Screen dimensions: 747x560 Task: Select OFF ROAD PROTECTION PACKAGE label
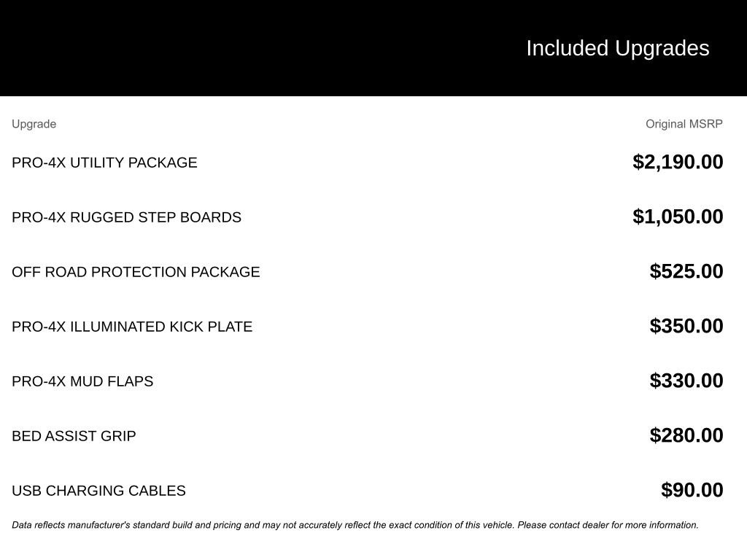[136, 272]
